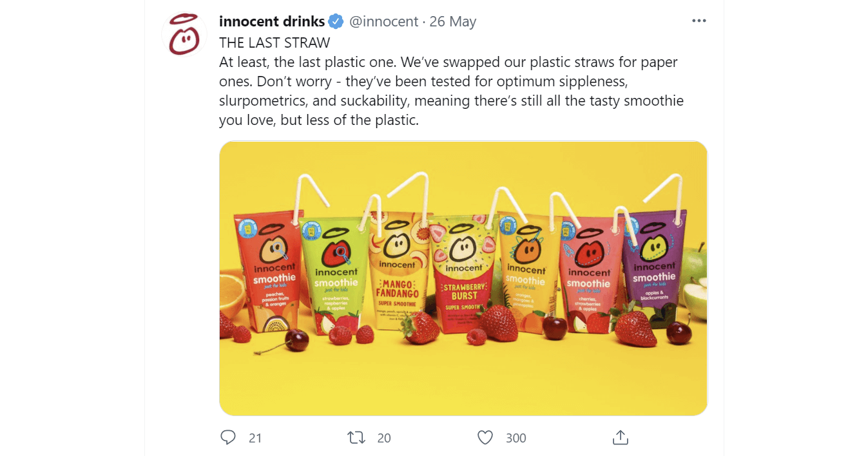Image resolution: width=868 pixels, height=456 pixels.
Task: Like the tweet with heart icon
Action: [485, 438]
